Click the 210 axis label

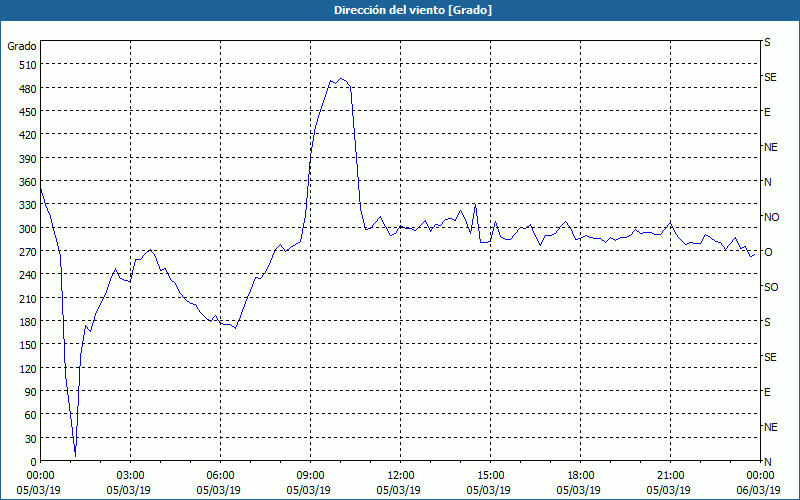(x=28, y=298)
